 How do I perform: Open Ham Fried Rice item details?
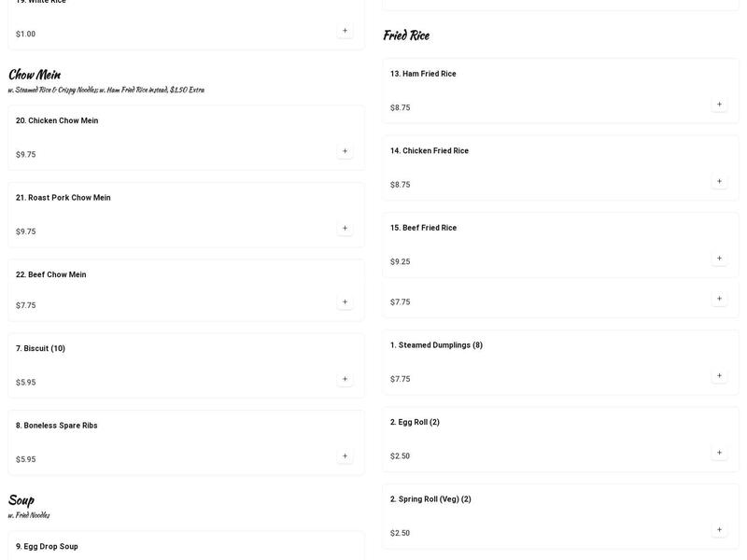click(x=423, y=74)
